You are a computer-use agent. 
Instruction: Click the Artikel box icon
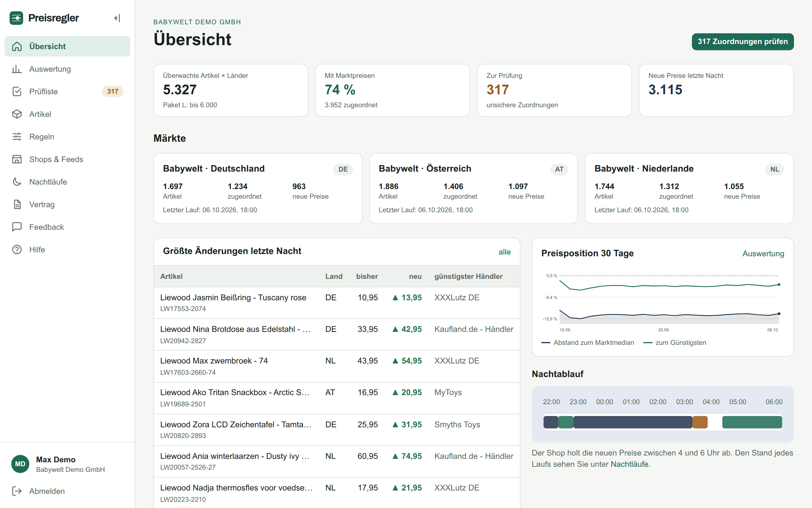[x=17, y=114]
